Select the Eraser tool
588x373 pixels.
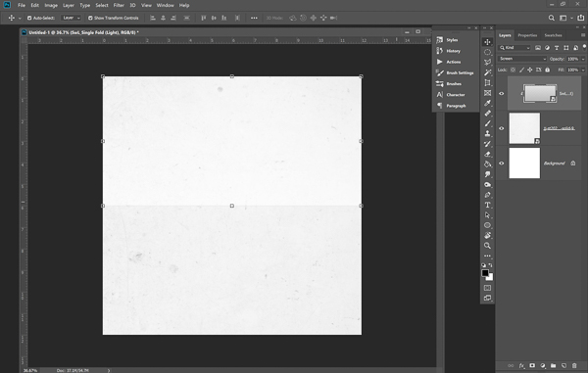point(487,154)
